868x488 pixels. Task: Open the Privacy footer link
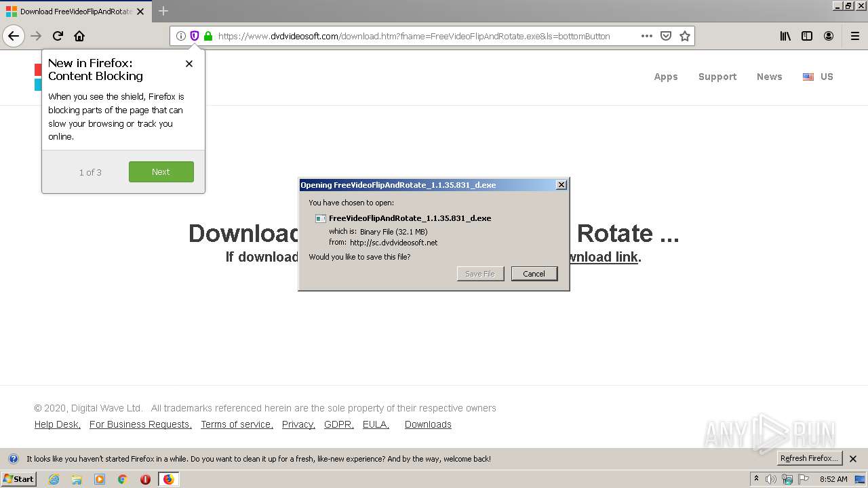coord(298,424)
